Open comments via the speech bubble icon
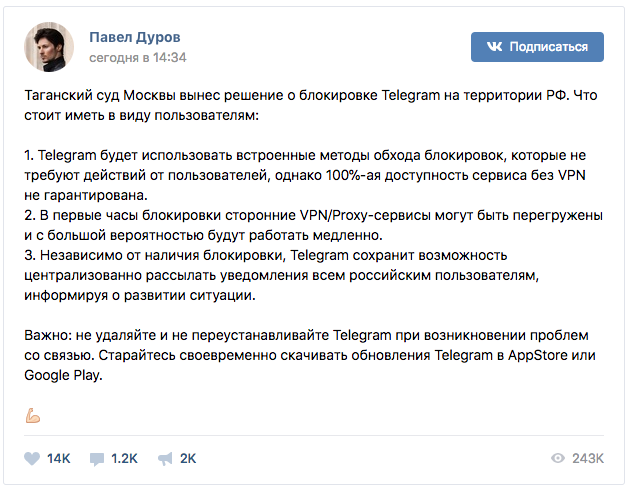The height and width of the screenshot is (489, 629). (x=97, y=459)
